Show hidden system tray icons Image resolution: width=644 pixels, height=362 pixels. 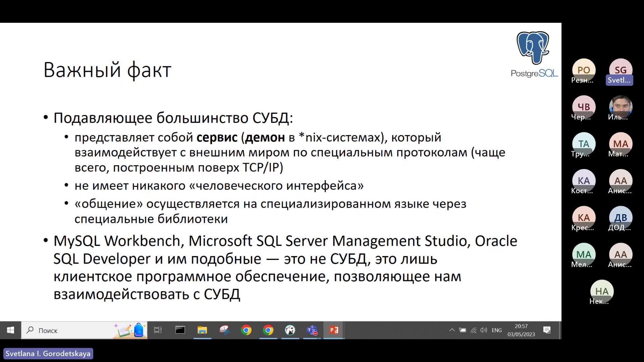coord(452,330)
